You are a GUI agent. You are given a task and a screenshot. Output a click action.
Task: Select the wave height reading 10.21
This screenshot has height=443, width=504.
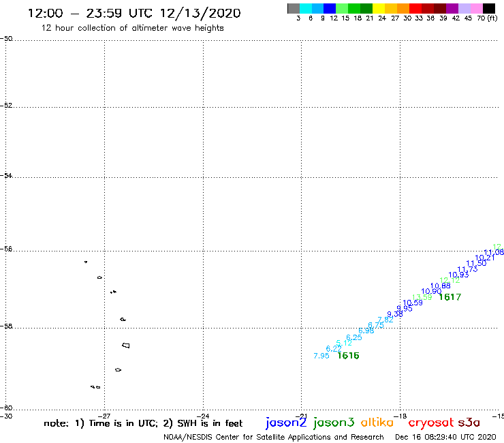click(485, 258)
